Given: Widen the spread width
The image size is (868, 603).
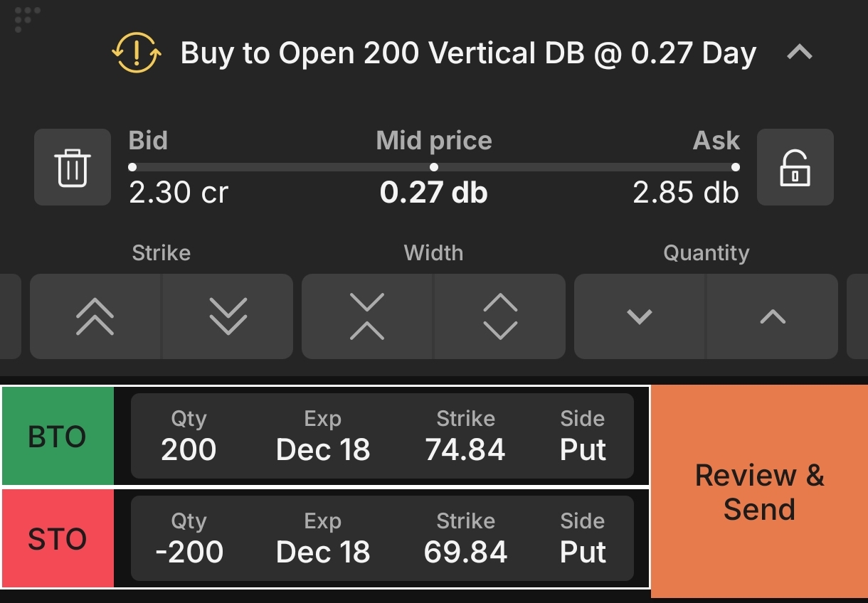Looking at the screenshot, I should 500,316.
